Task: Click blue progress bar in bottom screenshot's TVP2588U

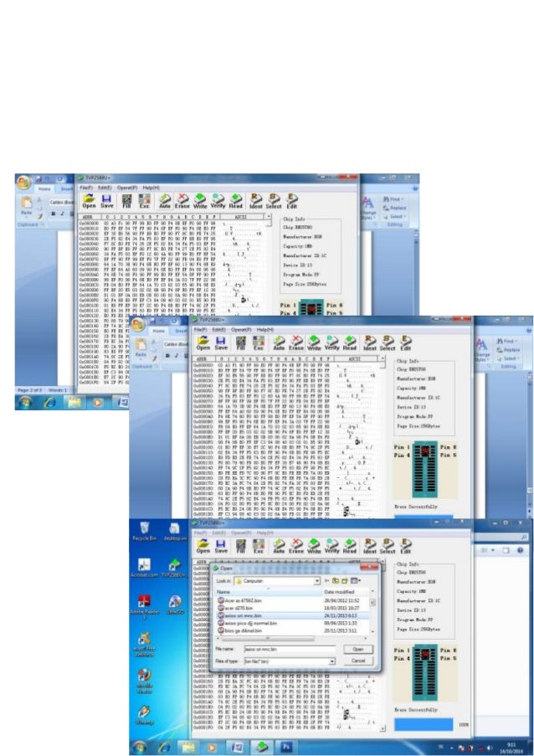Action: click(424, 724)
